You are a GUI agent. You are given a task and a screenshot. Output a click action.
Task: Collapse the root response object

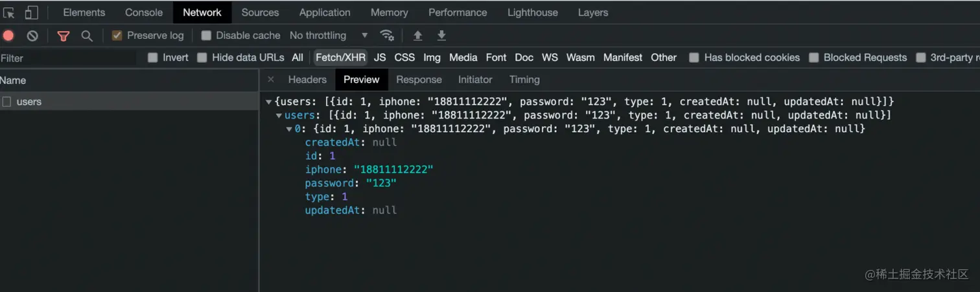(x=269, y=102)
